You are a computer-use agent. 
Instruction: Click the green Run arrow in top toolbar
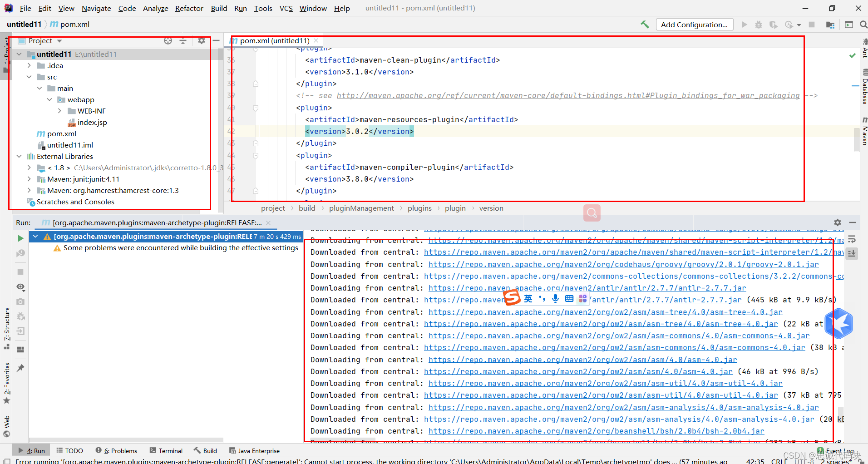click(744, 25)
